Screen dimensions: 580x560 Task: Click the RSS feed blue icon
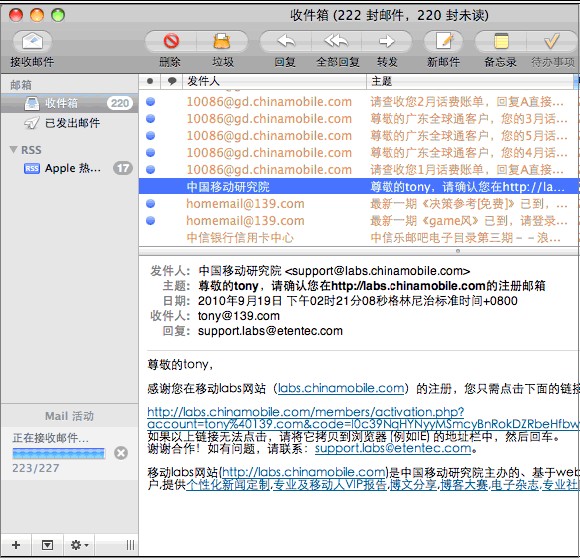point(32,169)
